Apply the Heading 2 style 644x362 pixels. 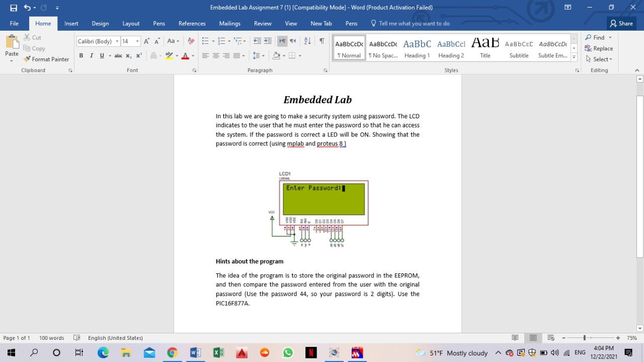click(x=451, y=48)
